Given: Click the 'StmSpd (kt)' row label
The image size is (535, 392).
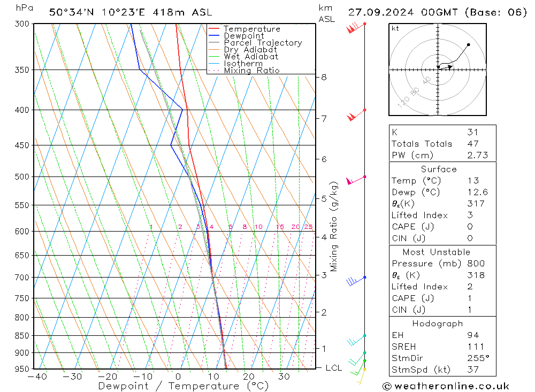Looking at the screenshot, I should tap(421, 370).
